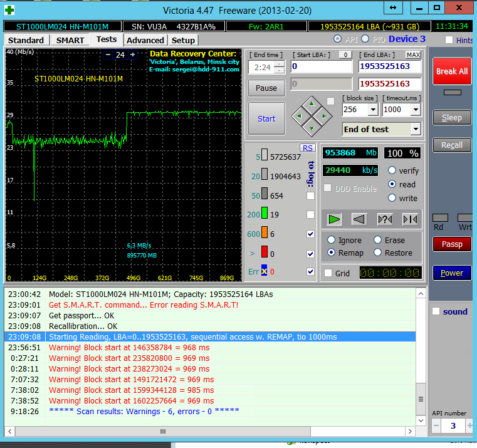Click the RS reset counters button
Screen dimensions: 477x448
click(x=308, y=148)
